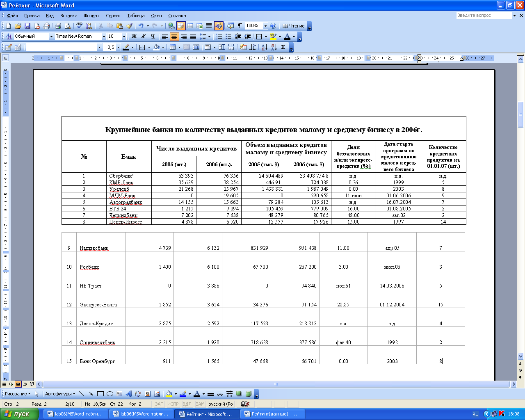525x420 pixels.
Task: Click the AutoSum sigma icon
Action: tap(283, 47)
